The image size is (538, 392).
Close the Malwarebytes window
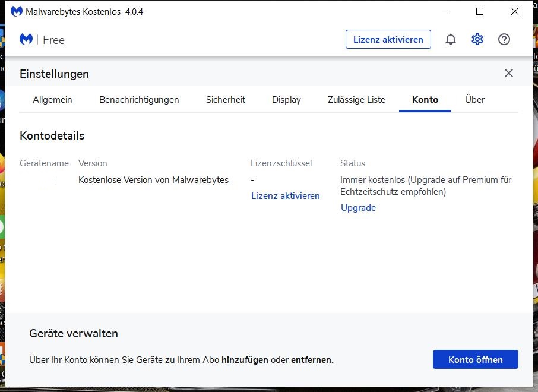coord(515,11)
